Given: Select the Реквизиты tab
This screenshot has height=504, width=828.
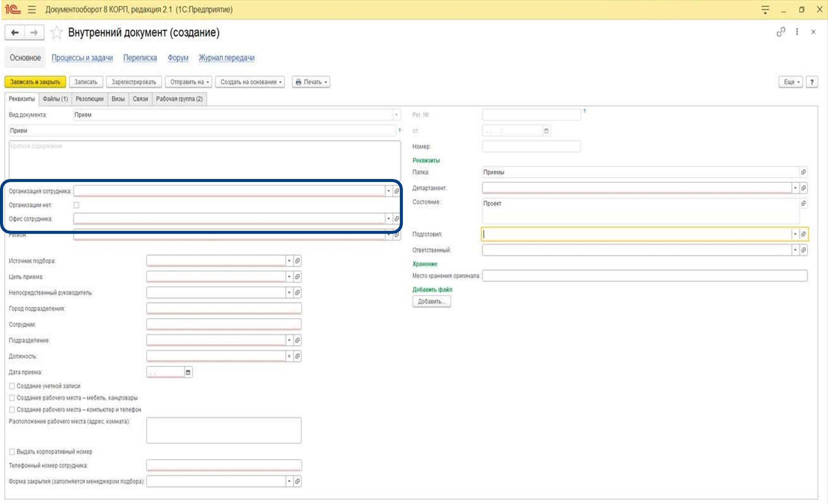Looking at the screenshot, I should [x=22, y=99].
